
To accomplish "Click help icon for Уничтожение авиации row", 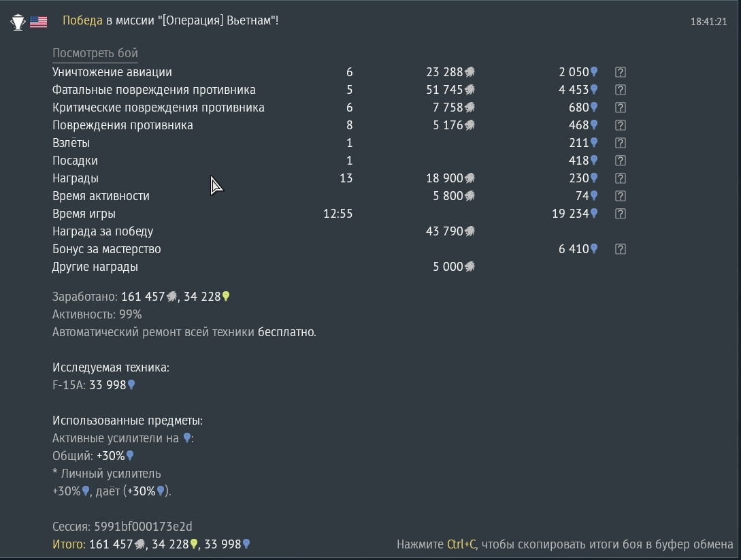I will (620, 72).
